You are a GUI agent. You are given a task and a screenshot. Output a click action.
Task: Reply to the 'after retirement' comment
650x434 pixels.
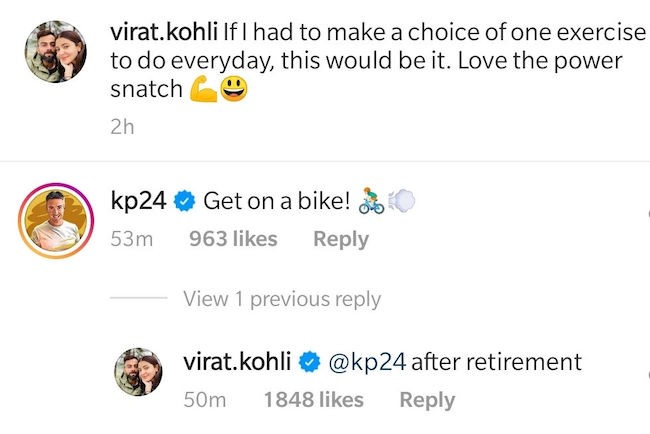point(427,400)
